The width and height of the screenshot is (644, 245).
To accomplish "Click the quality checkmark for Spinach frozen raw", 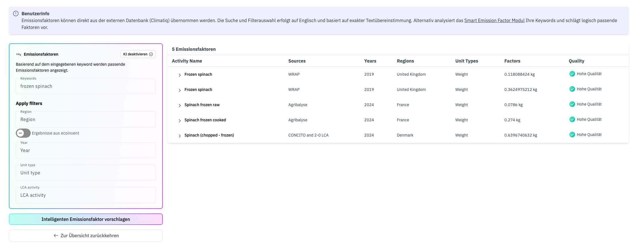I will [x=572, y=104].
